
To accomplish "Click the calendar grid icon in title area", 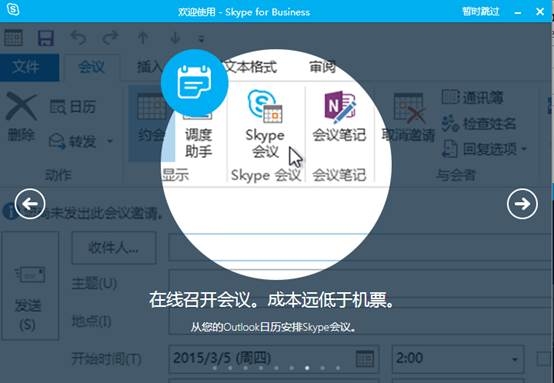I will 13,37.
